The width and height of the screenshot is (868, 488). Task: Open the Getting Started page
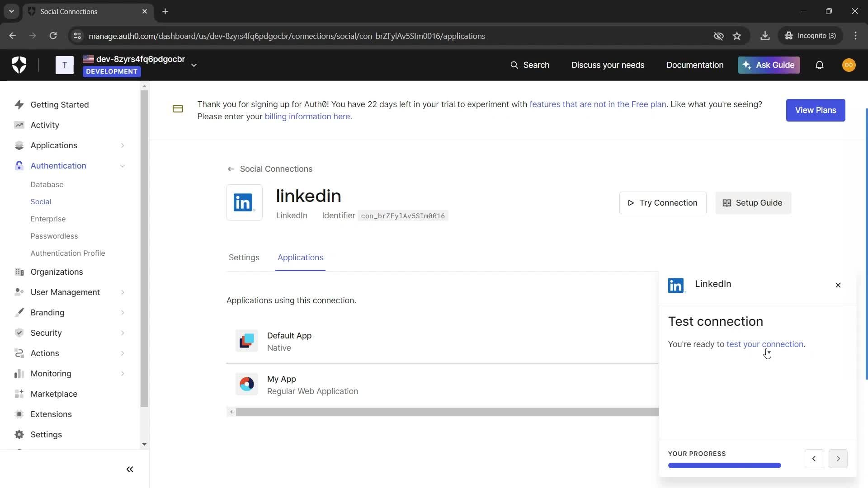pos(59,104)
